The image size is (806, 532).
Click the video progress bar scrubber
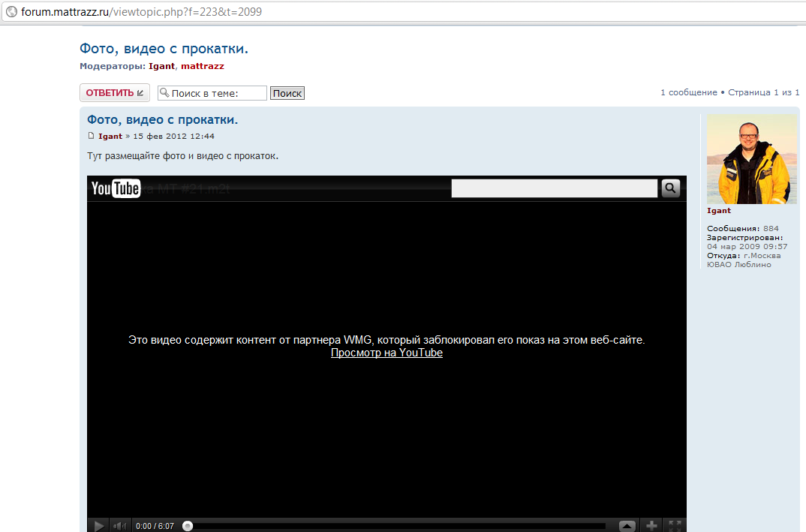coord(188,526)
